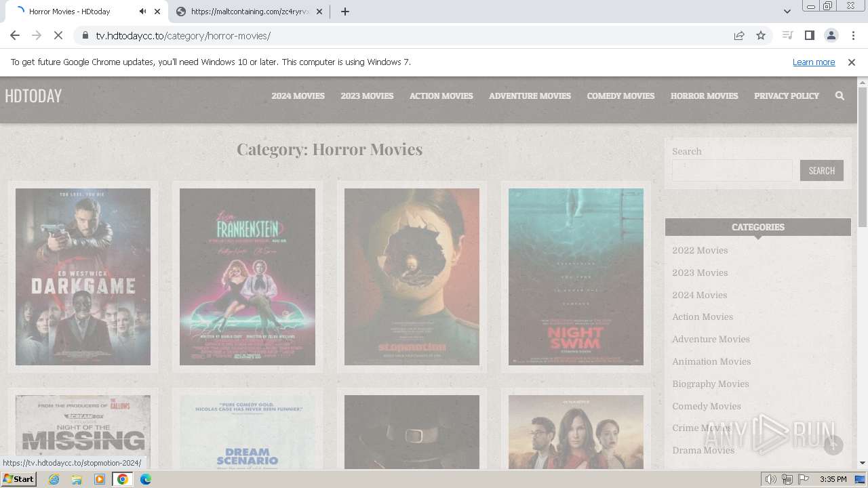Image resolution: width=868 pixels, height=488 pixels.
Task: Open a new tab
Action: pyautogui.click(x=345, y=12)
